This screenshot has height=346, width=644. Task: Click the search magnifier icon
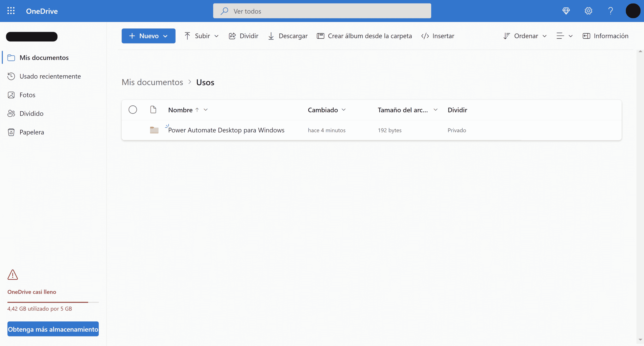coord(224,11)
